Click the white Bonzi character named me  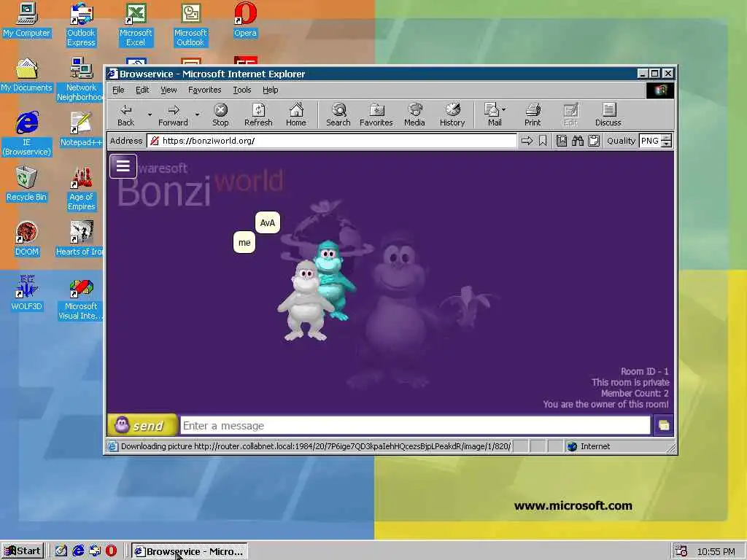(306, 300)
